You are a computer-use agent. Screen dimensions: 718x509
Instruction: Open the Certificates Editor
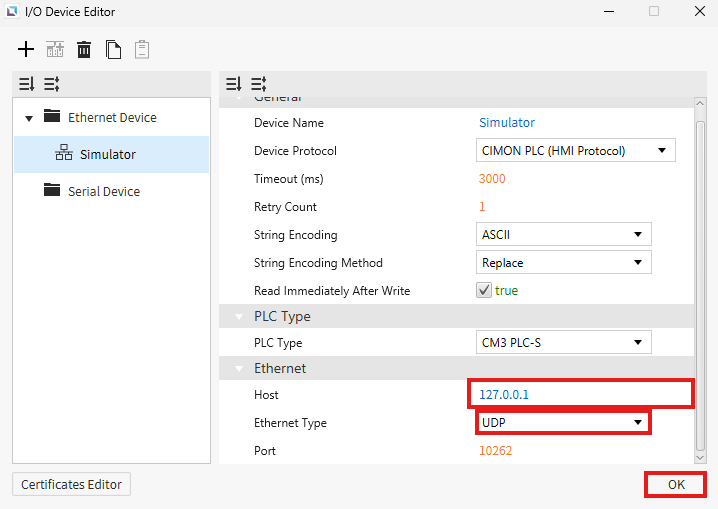pyautogui.click(x=71, y=485)
